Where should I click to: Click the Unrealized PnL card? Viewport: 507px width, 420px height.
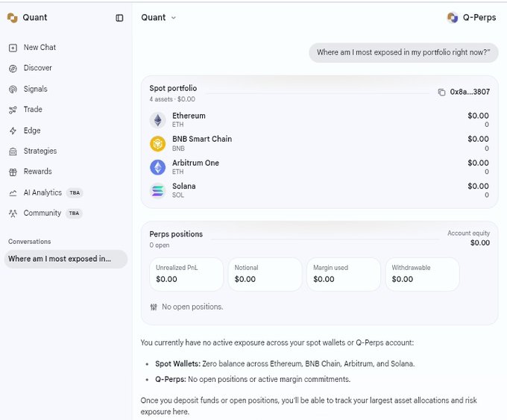click(186, 274)
